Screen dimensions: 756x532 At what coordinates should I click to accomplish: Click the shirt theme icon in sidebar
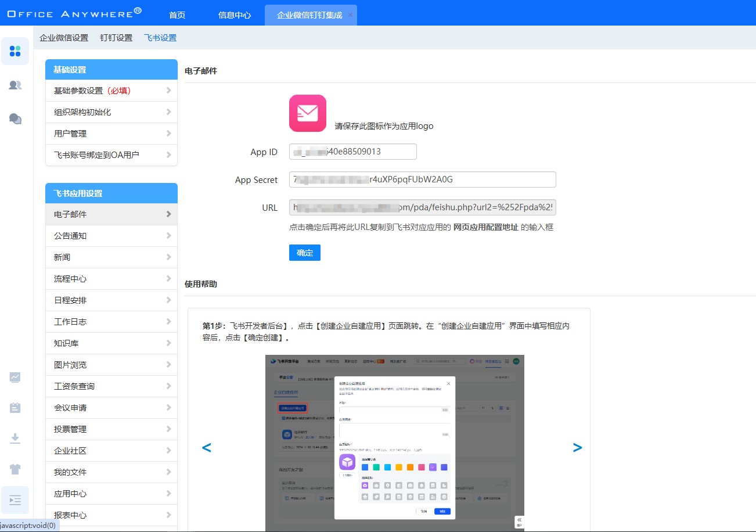point(15,469)
